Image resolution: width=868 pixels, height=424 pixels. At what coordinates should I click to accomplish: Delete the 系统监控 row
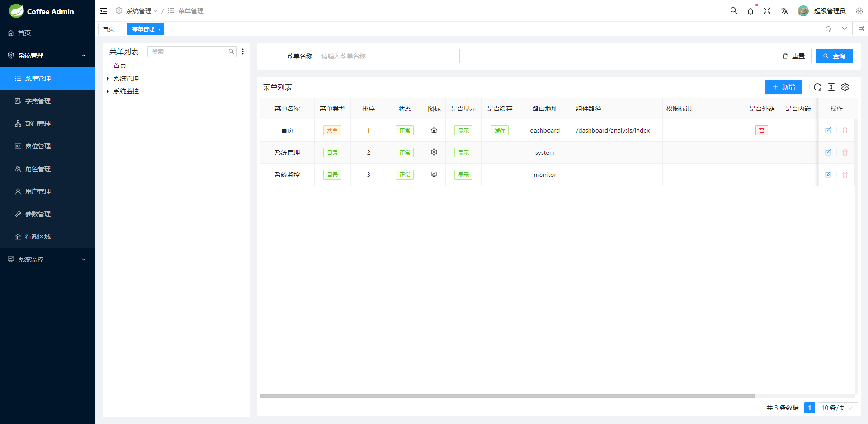tap(845, 175)
